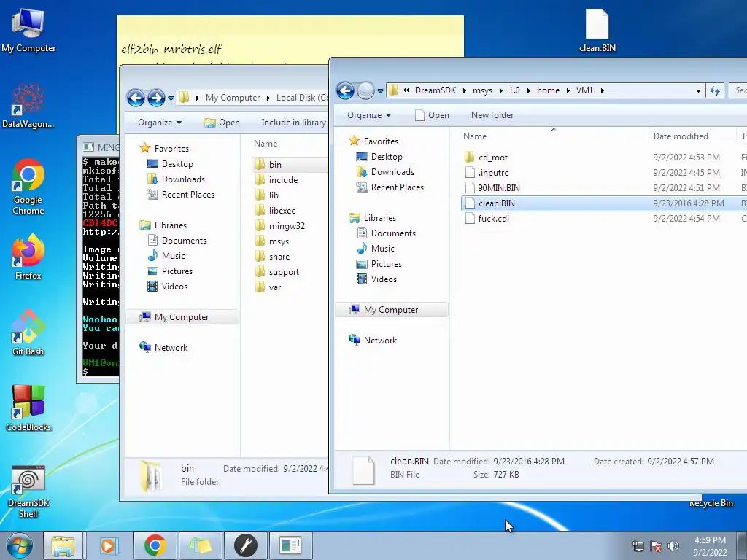
Task: Expand the arrow after DreamSDK in address bar
Action: pyautogui.click(x=465, y=90)
